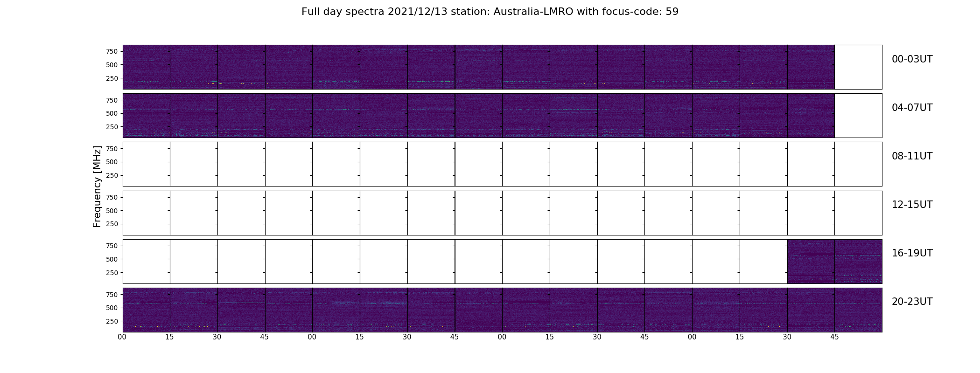Click the 500 tick label of the 20-23UT row
Image resolution: width=980 pixels, height=373 pixels.
[112, 308]
